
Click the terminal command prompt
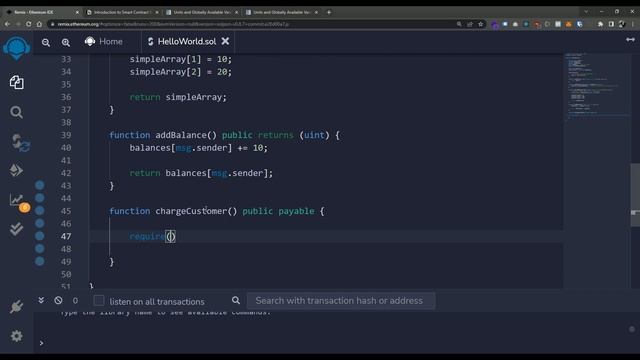coord(41,343)
